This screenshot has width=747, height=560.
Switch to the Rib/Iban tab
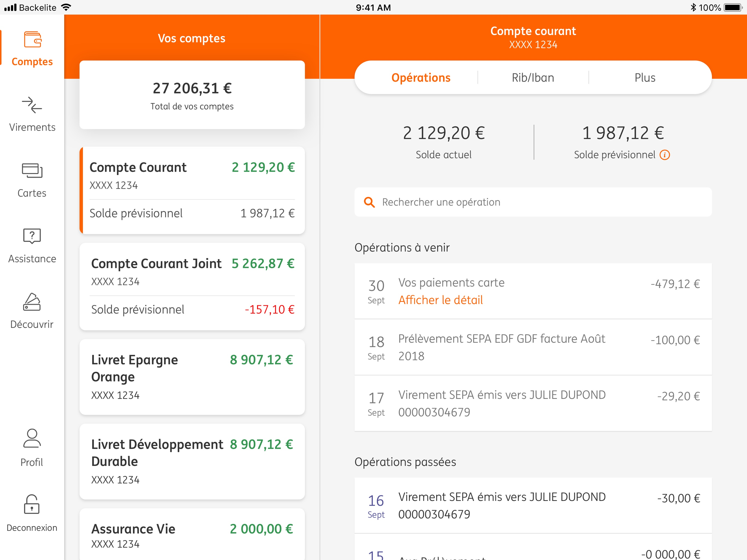click(x=533, y=78)
